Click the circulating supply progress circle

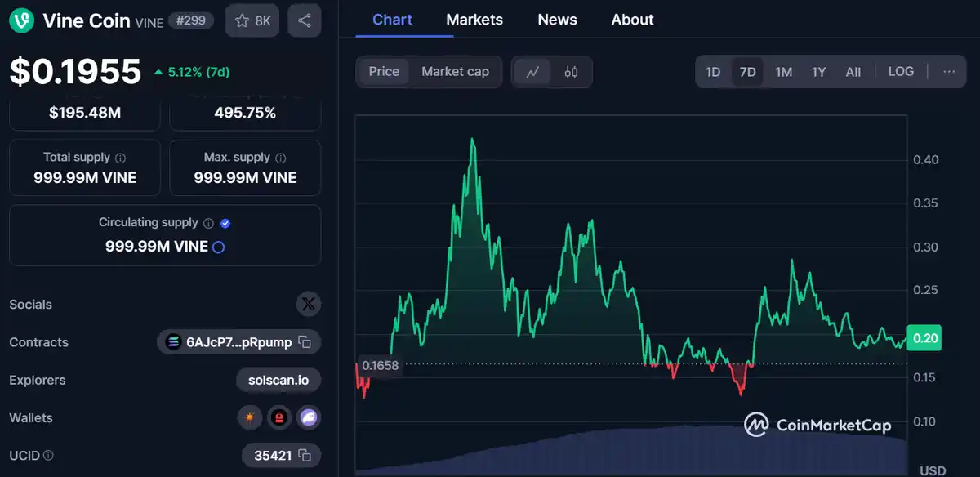[x=218, y=247]
